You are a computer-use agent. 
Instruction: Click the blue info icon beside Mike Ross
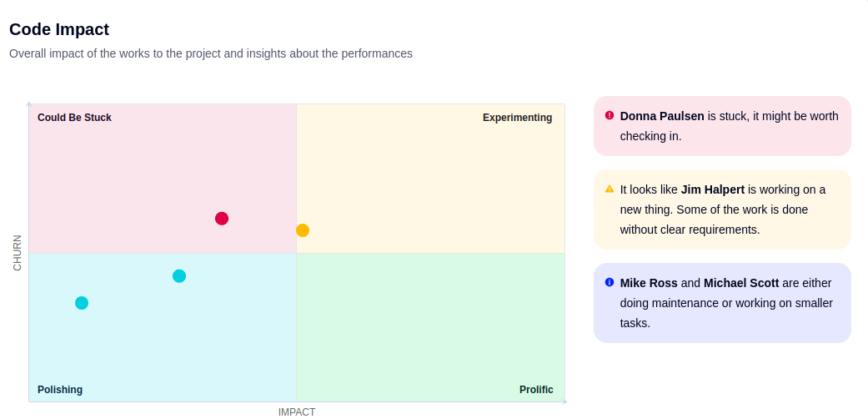coord(610,282)
